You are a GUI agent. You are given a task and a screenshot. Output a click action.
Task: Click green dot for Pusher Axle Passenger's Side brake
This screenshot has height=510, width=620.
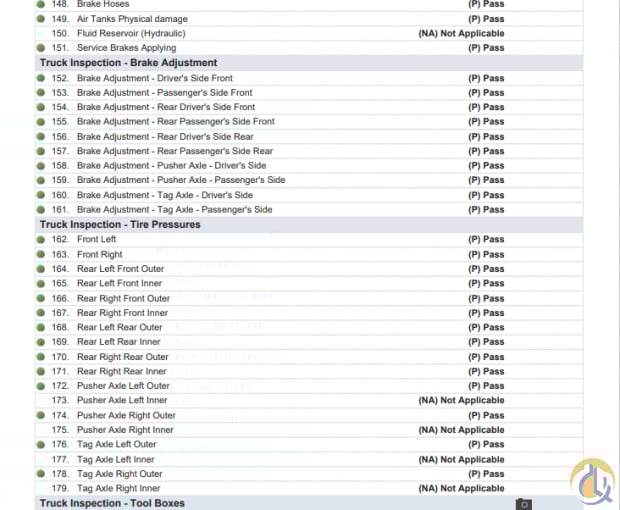pyautogui.click(x=41, y=180)
